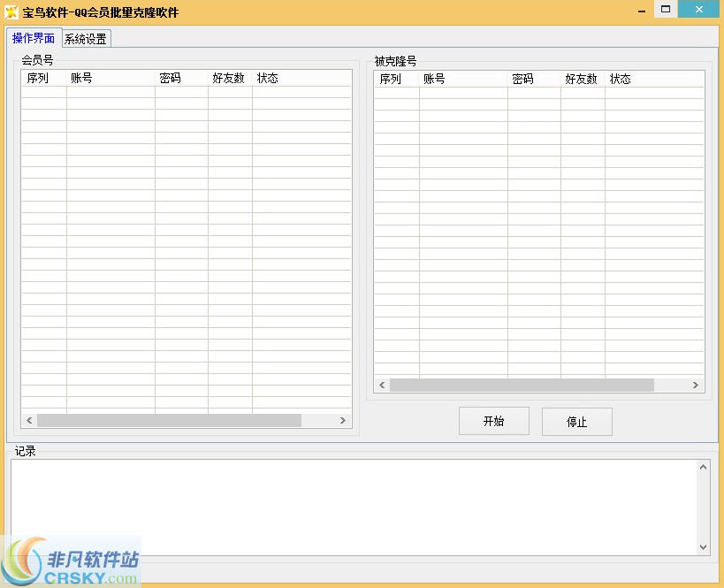The width and height of the screenshot is (724, 588).
Task: Click right scroll arrow of 会员号 list
Action: tap(343, 420)
